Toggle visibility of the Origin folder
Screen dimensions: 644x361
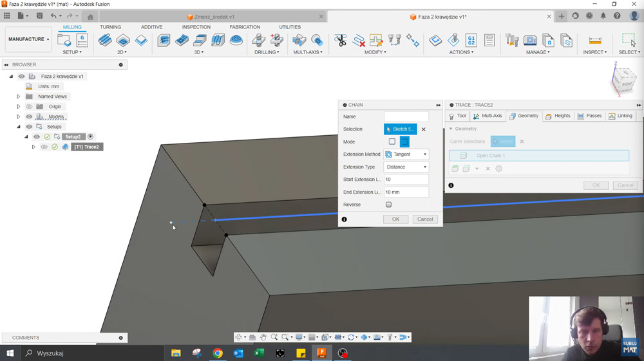(x=29, y=107)
